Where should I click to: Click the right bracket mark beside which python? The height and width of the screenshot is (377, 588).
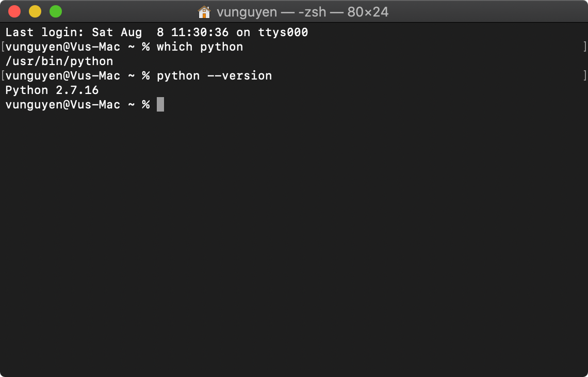click(x=585, y=46)
